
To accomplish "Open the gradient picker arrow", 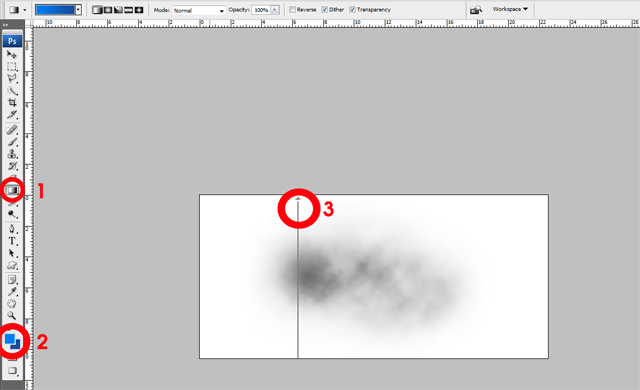I will click(x=78, y=10).
